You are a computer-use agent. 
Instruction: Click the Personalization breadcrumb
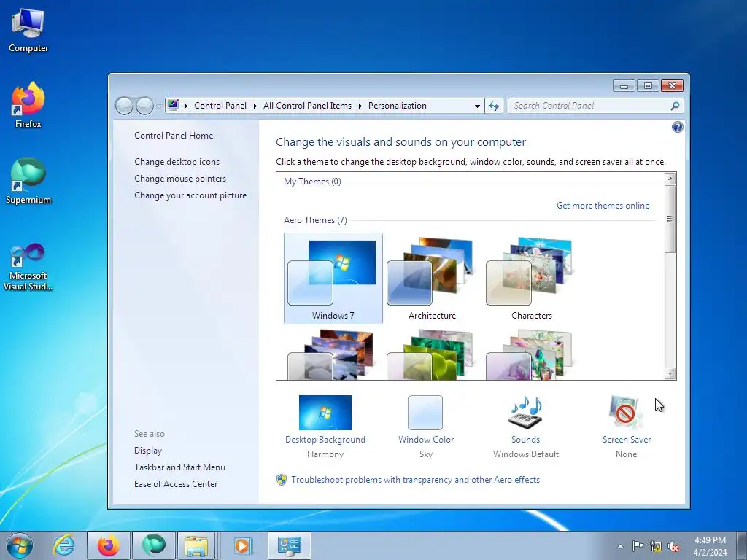[x=398, y=106]
